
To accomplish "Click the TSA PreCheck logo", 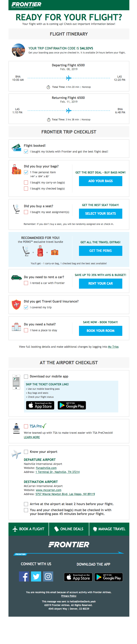I will coord(38,426).
